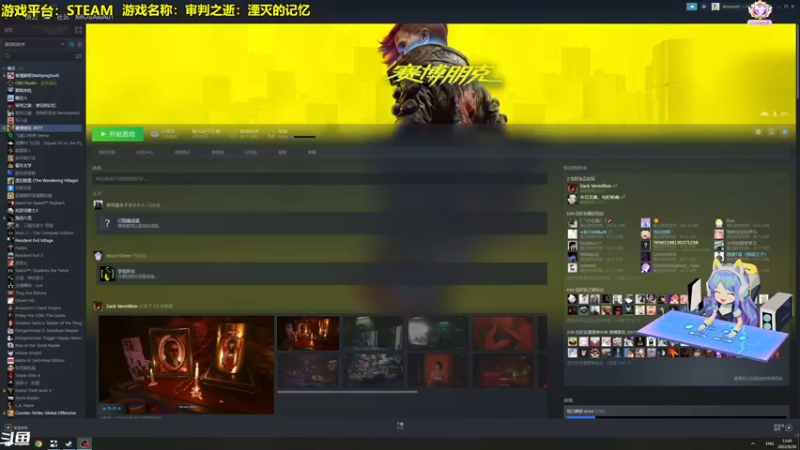800x450 pixels.
Task: Click the activity post input field
Action: [x=319, y=179]
